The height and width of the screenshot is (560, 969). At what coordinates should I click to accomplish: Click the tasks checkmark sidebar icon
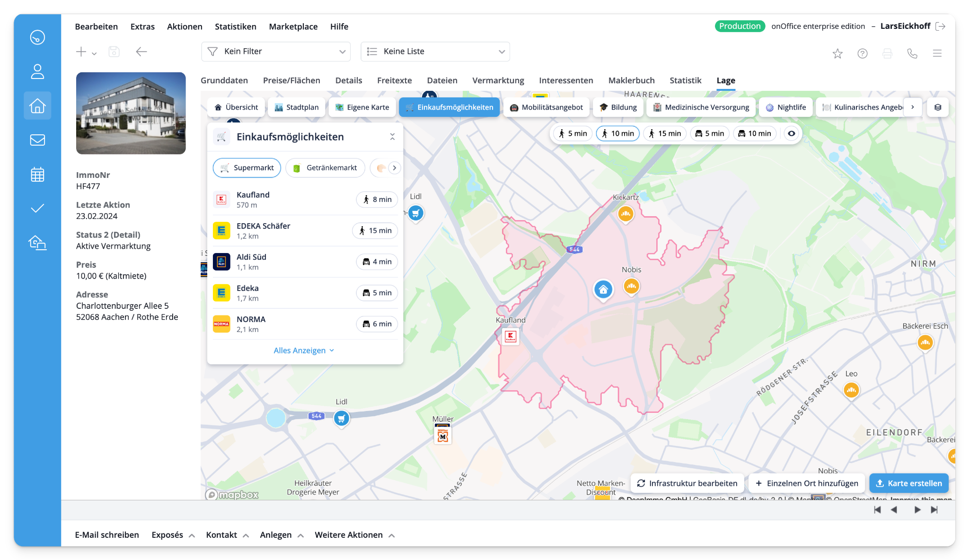37,209
